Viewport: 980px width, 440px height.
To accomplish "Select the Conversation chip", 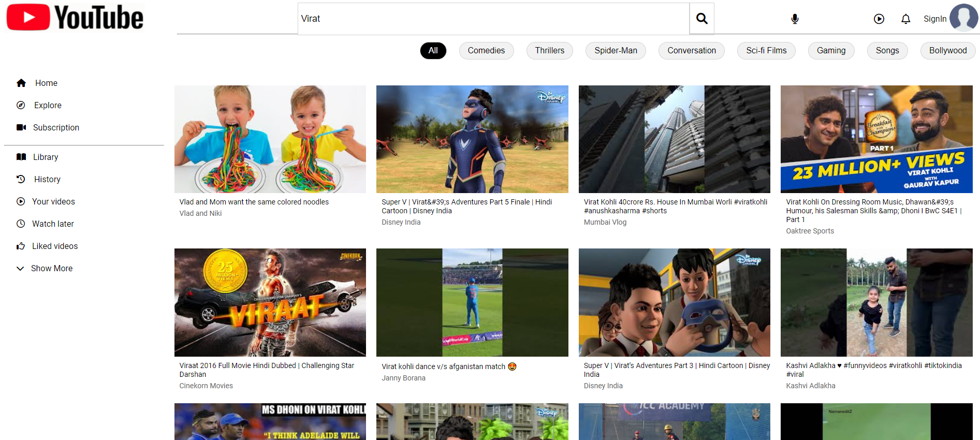I will tap(692, 51).
